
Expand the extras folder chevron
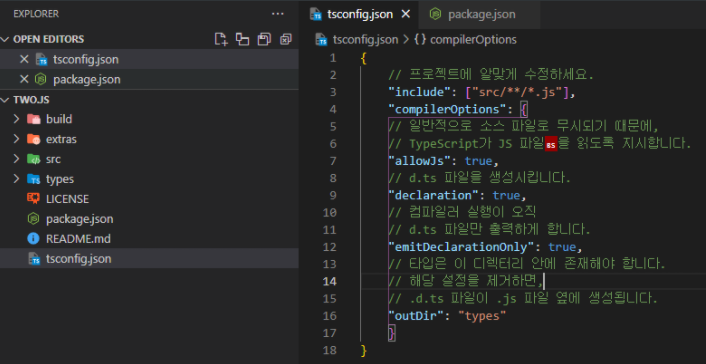pos(17,139)
